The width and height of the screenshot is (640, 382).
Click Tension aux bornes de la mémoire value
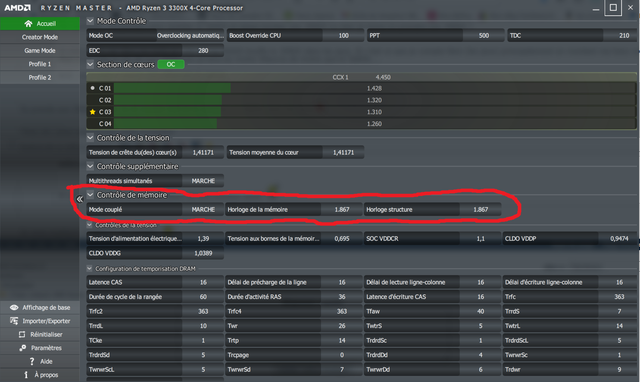(x=342, y=238)
